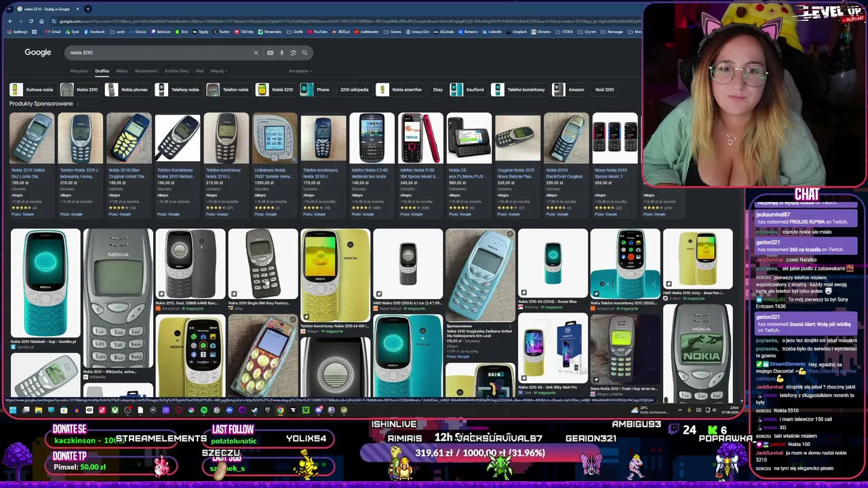Search by image with the Lens icon
The image size is (868, 488).
(x=293, y=53)
